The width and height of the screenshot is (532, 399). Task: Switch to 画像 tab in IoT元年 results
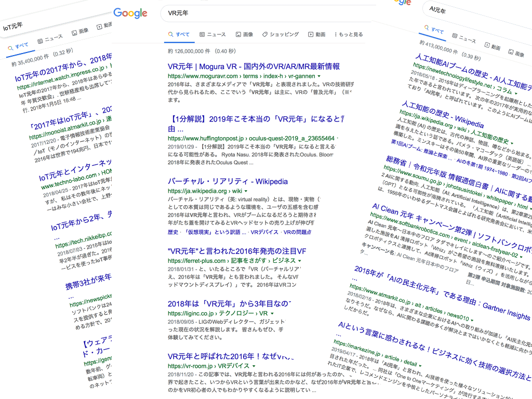click(80, 32)
